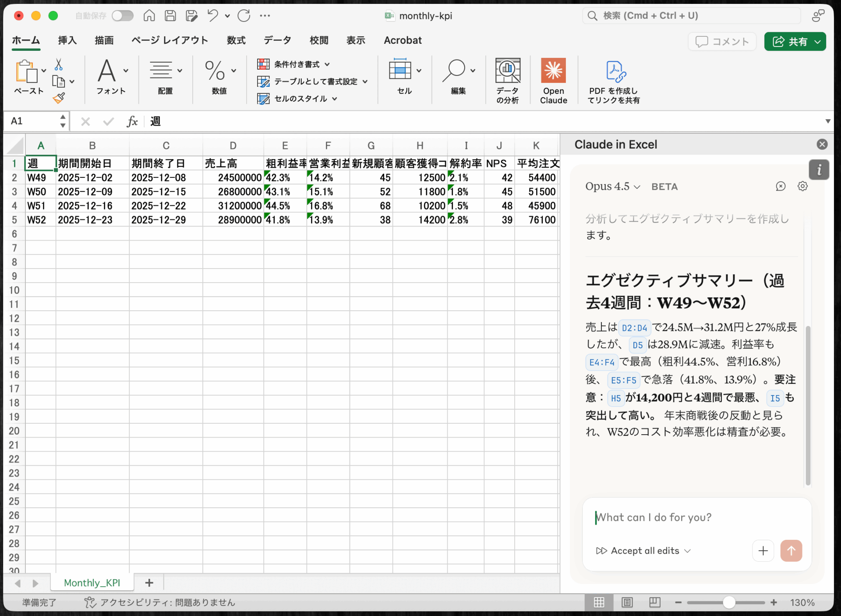Adjust the zoom slider handle
This screenshot has height=616, width=841.
tap(728, 602)
